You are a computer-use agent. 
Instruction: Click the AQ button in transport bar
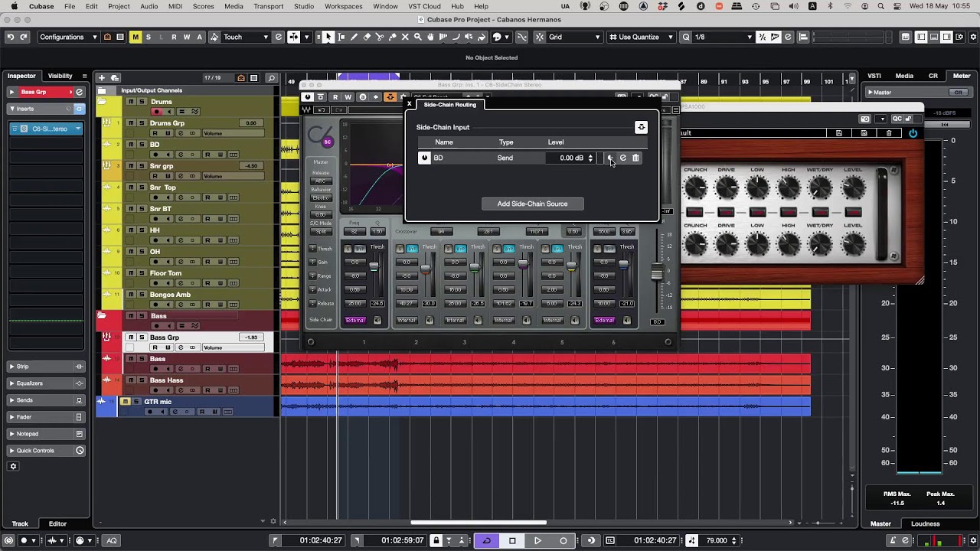click(x=111, y=540)
